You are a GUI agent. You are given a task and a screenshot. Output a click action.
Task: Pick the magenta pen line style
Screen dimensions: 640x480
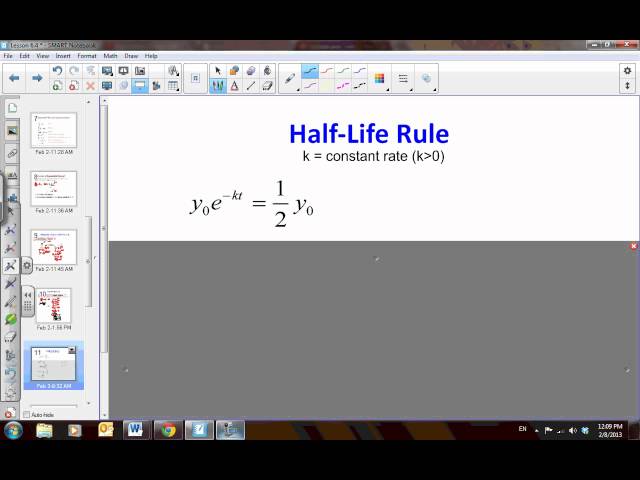(343, 86)
